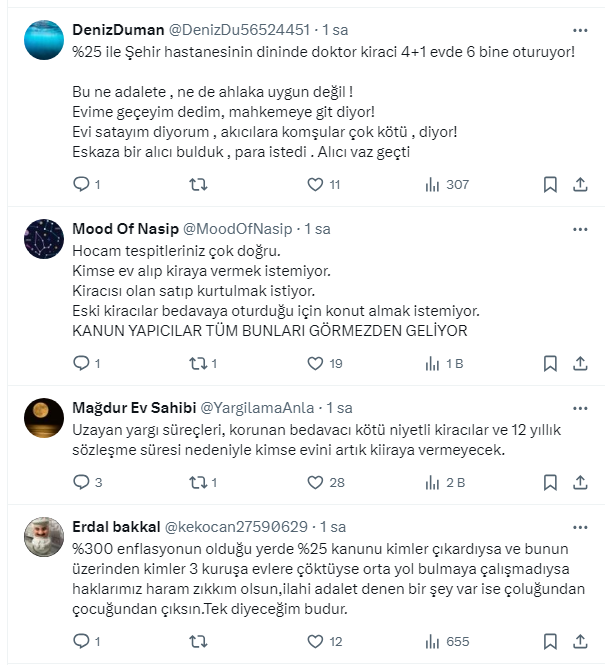Share Mood Of Nasip's tweet
Screen dimensions: 605x665
click(x=580, y=363)
